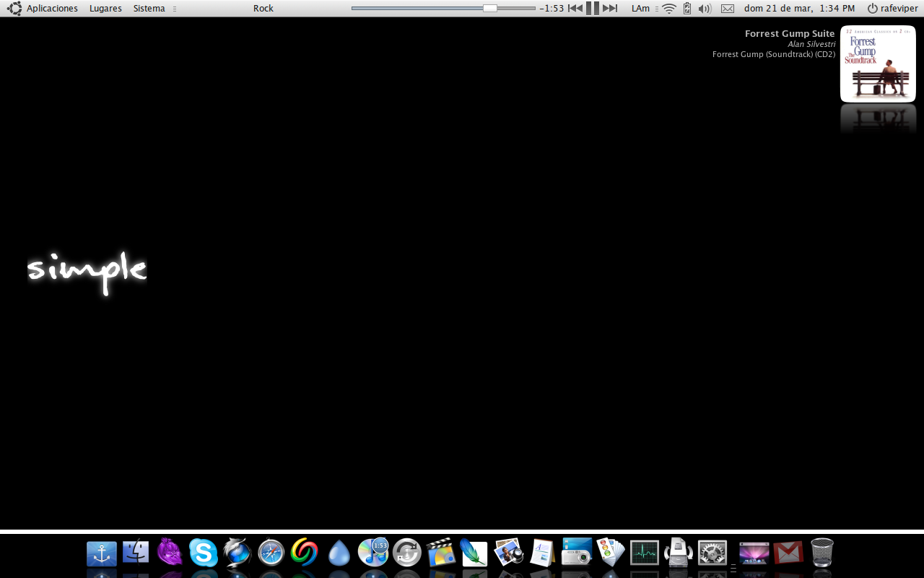Click the Forrest Gump album cover
924x578 pixels.
pyautogui.click(x=878, y=64)
